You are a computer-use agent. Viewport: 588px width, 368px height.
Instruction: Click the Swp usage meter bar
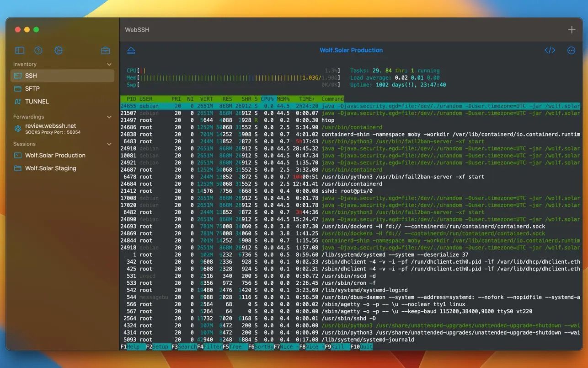point(233,85)
